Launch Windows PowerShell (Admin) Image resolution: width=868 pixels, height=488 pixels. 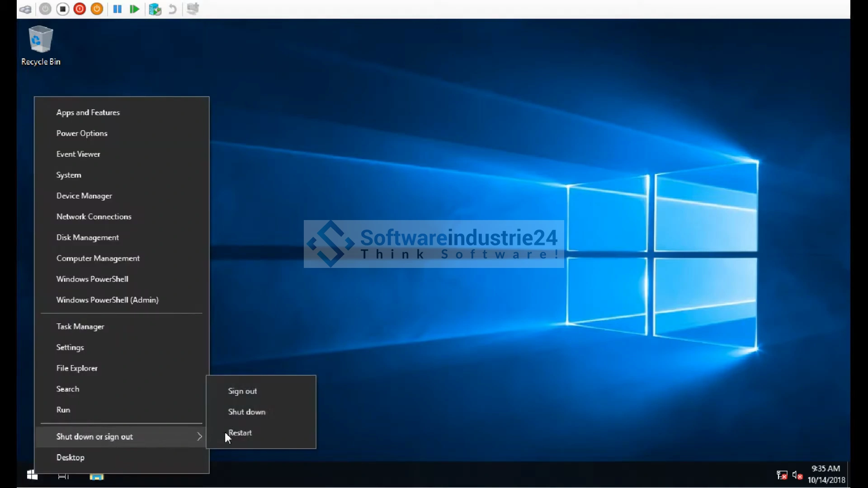[x=107, y=300]
